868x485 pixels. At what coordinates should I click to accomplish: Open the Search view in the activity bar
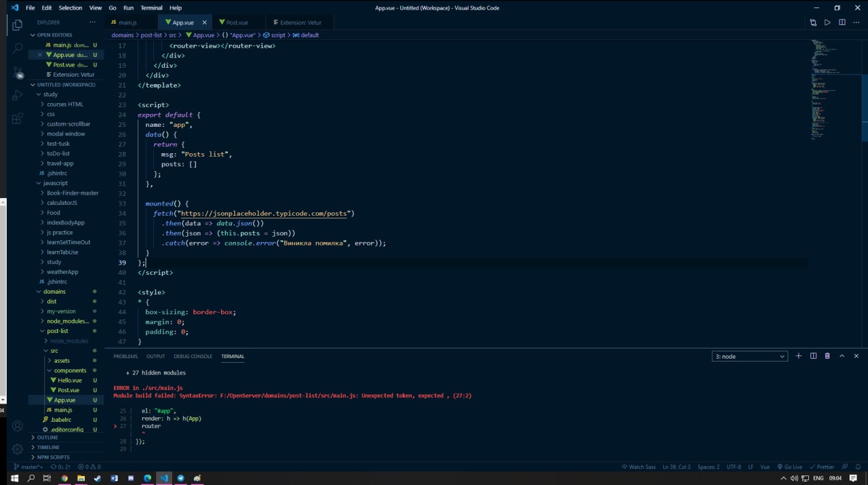pyautogui.click(x=18, y=48)
